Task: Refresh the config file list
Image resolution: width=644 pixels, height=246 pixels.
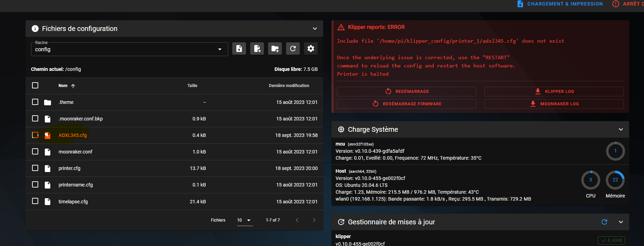Action: click(293, 49)
